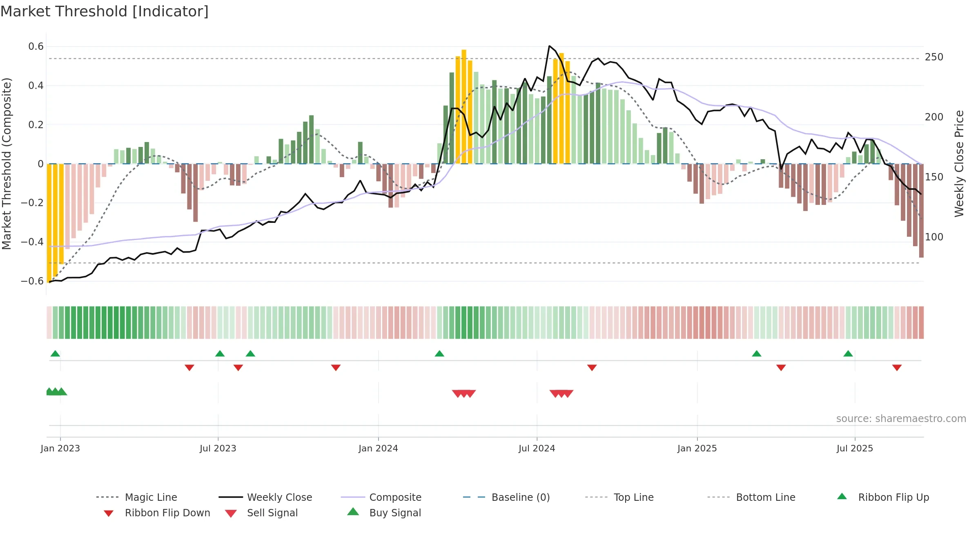Click the flip-up triangle around March 2025

[x=757, y=353]
